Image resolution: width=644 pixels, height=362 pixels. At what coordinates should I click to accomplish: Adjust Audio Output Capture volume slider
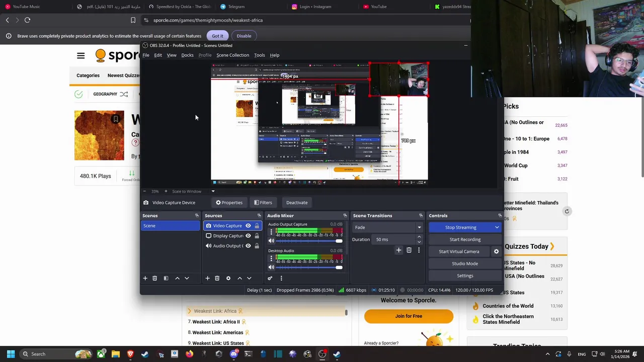click(309, 241)
